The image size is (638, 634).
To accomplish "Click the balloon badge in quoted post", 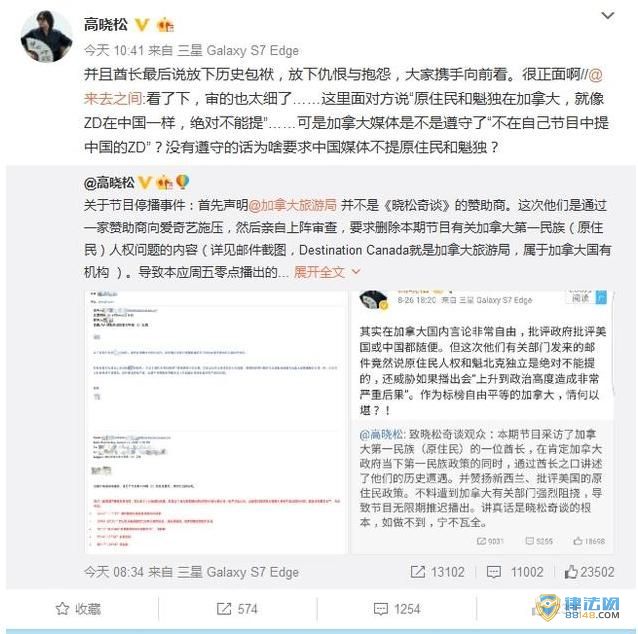I will 183,182.
